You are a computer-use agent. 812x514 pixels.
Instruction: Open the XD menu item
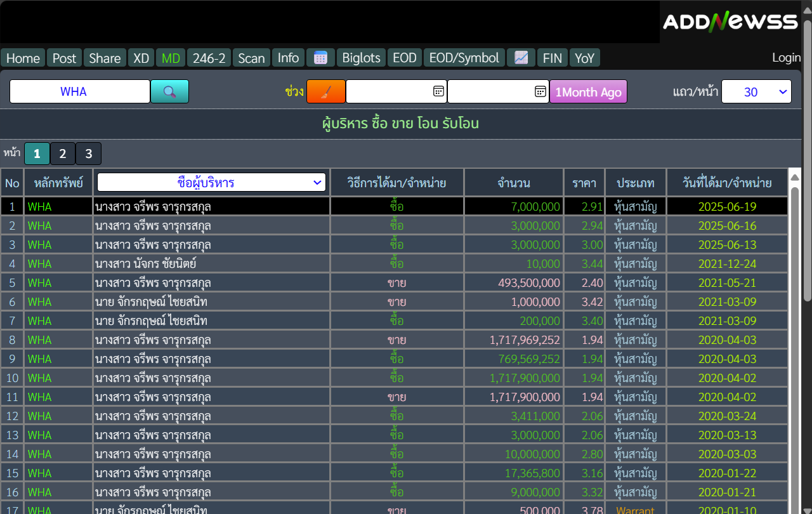[141, 58]
